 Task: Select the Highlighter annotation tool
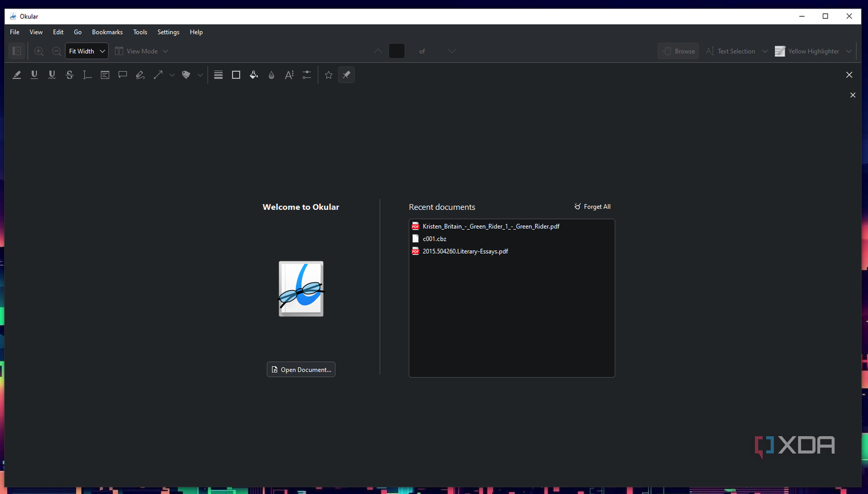[x=16, y=75]
